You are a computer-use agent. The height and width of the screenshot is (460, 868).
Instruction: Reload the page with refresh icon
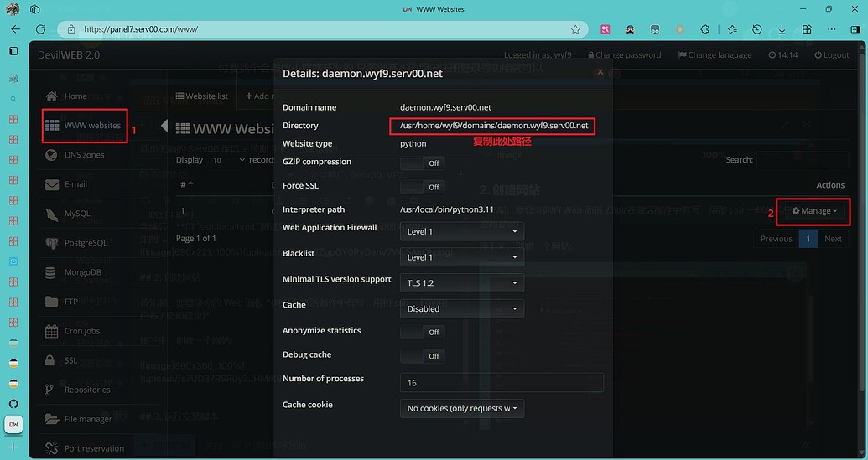click(40, 29)
